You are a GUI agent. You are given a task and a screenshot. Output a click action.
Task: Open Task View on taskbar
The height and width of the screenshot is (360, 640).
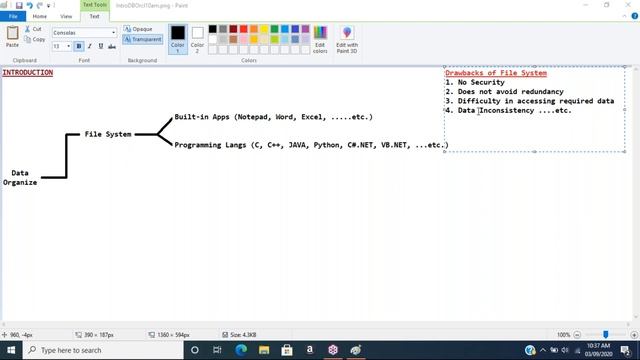point(217,350)
